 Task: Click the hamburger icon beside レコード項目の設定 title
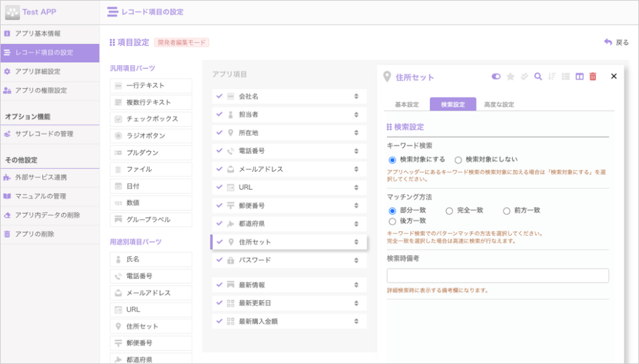(112, 11)
